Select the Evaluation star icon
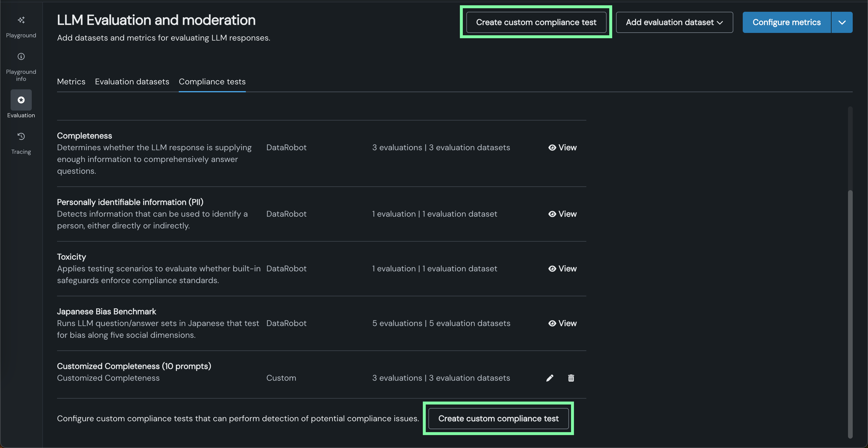Screen dimensions: 868x448 pyautogui.click(x=21, y=100)
